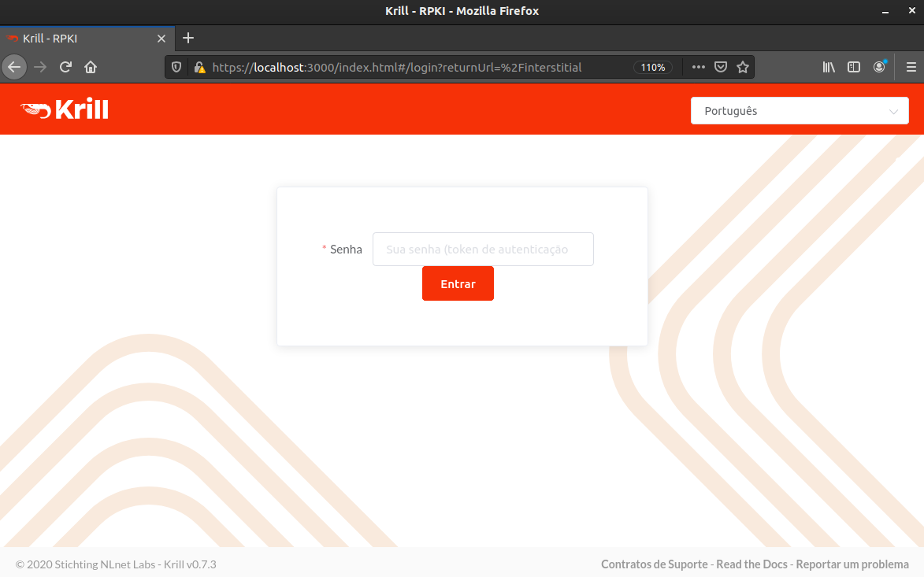The height and width of the screenshot is (577, 924).
Task: View the connection security lock warning icon
Action: [200, 67]
